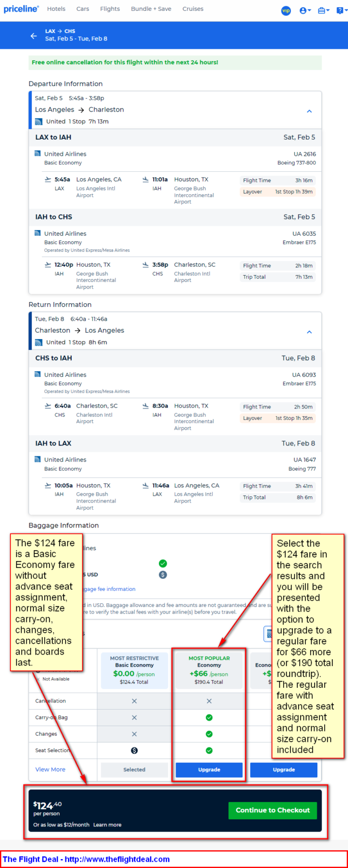Click Upgrade under Most Popular Economy
This screenshot has width=348, height=868.
209,770
